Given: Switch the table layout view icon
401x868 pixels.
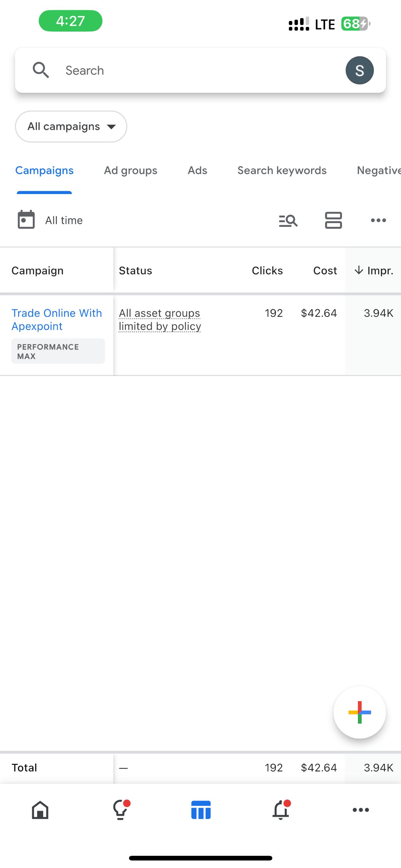Looking at the screenshot, I should click(x=333, y=220).
